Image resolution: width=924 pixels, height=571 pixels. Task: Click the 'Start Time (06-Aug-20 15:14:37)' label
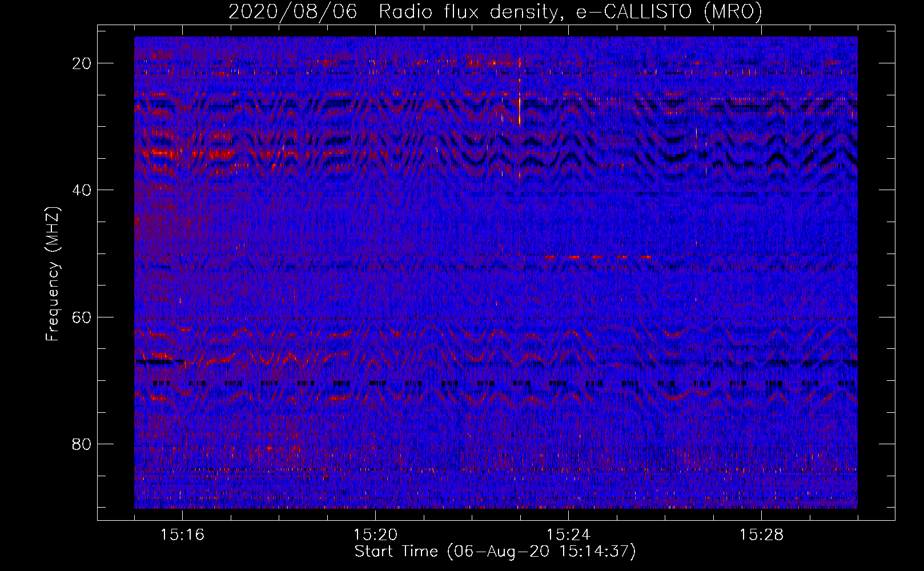tap(495, 552)
